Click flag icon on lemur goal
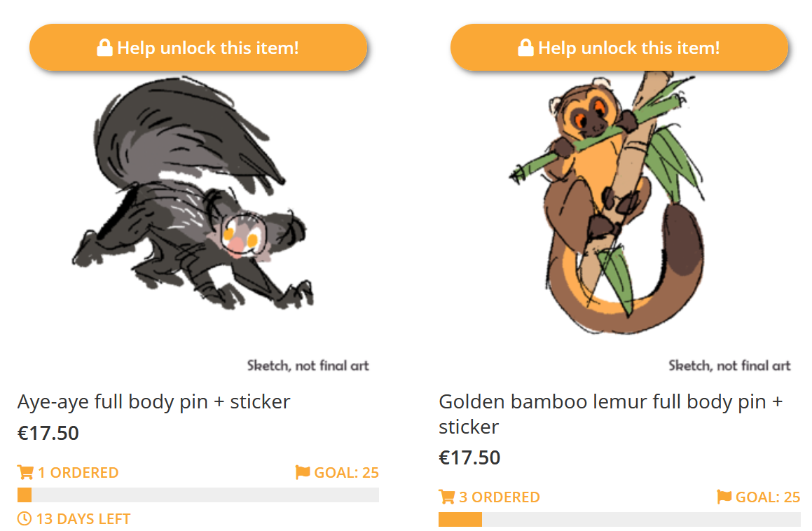Screen dimensions: 812x531 pyautogui.click(x=724, y=497)
